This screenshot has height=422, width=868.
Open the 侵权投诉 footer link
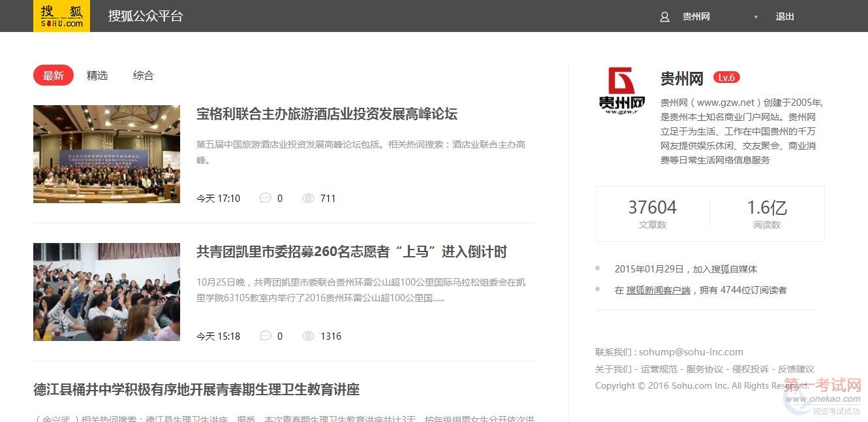pos(751,369)
